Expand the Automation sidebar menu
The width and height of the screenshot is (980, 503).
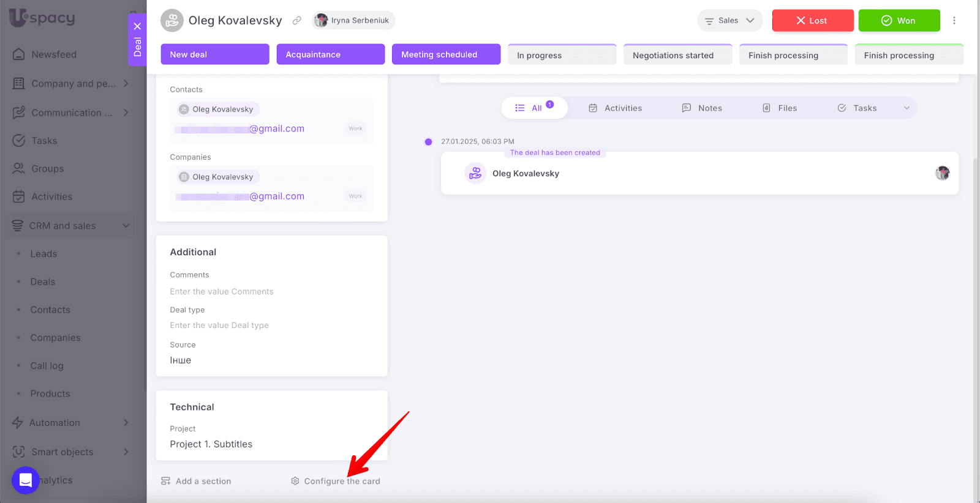pyautogui.click(x=126, y=423)
